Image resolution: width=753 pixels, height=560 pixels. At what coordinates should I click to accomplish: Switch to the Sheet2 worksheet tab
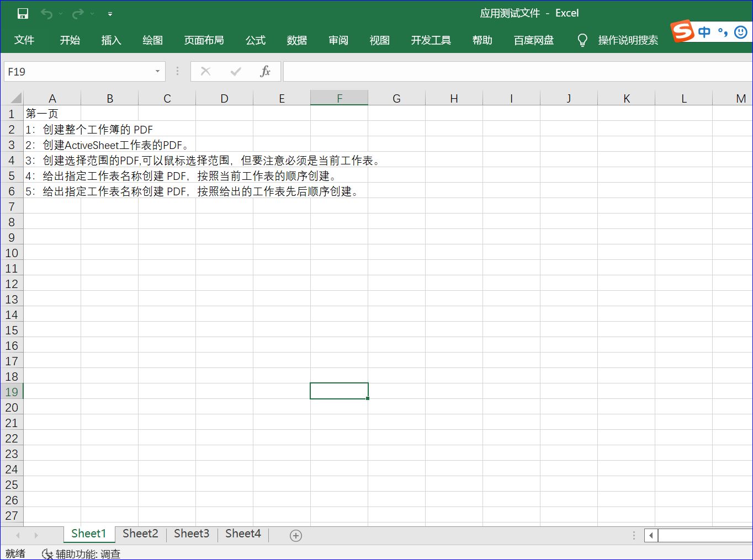click(x=140, y=534)
